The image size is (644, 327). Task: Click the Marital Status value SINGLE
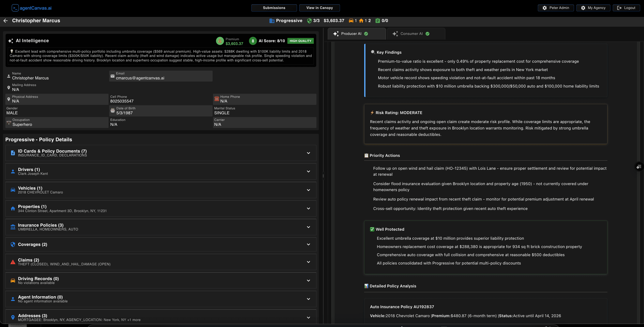(222, 113)
